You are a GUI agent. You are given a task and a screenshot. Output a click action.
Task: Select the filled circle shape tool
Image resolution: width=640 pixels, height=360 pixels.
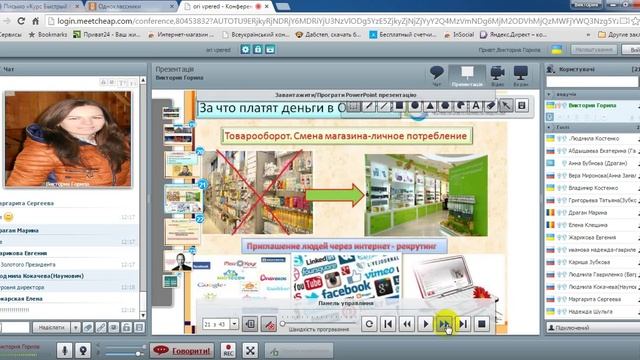tap(415, 106)
